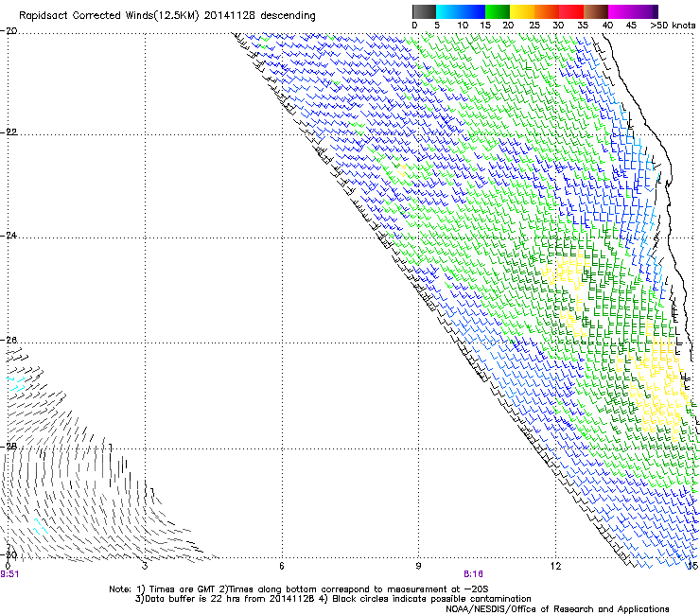Image resolution: width=700 pixels, height=615 pixels.
Task: Click the latitude label '-28'
Action: [9, 447]
